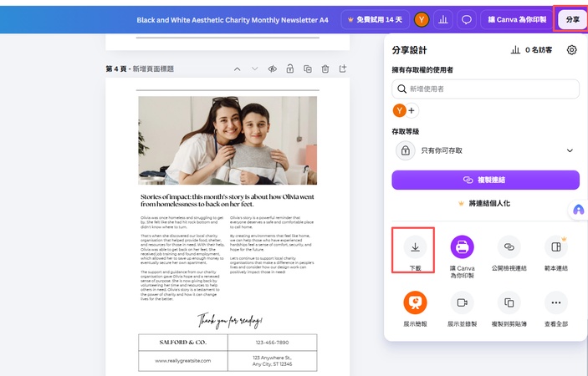Duplicate page 4 with the copy icon
The height and width of the screenshot is (376, 588).
click(x=308, y=69)
